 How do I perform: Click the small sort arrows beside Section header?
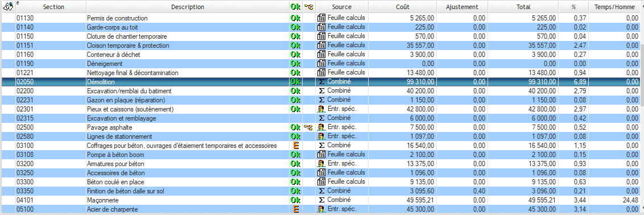(18, 3)
